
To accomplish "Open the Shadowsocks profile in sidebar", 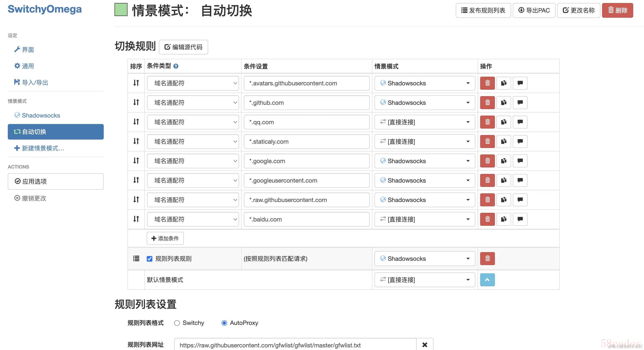I will click(41, 116).
